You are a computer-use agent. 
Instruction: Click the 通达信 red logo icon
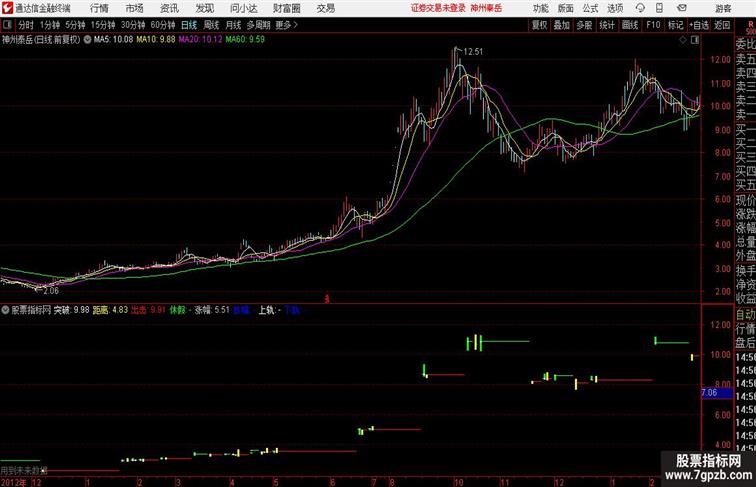point(7,8)
